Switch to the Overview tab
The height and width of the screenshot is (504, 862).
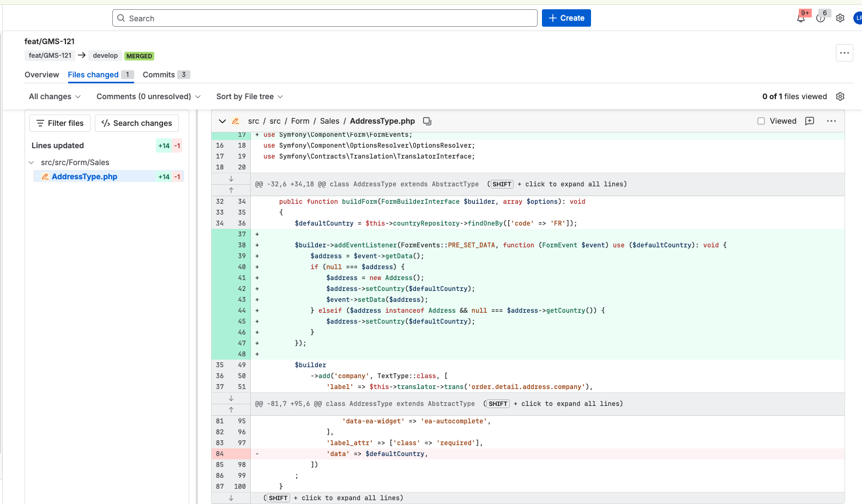coord(41,75)
